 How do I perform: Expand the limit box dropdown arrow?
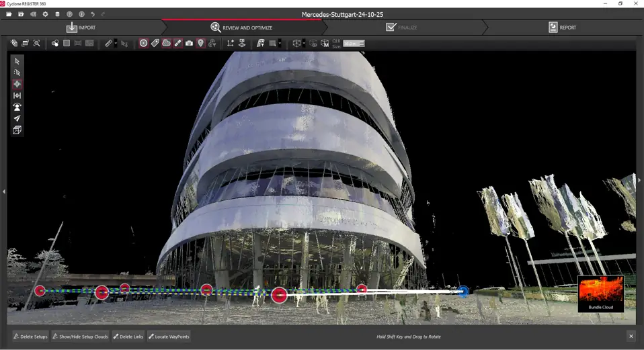304,43
